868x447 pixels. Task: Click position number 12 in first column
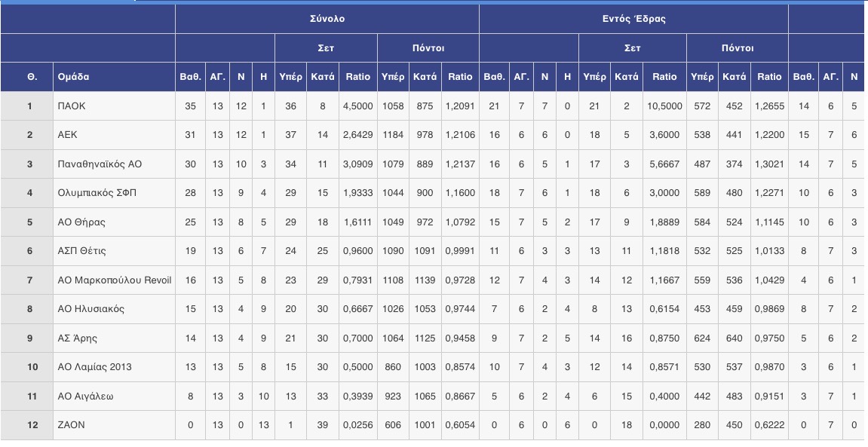30,425
